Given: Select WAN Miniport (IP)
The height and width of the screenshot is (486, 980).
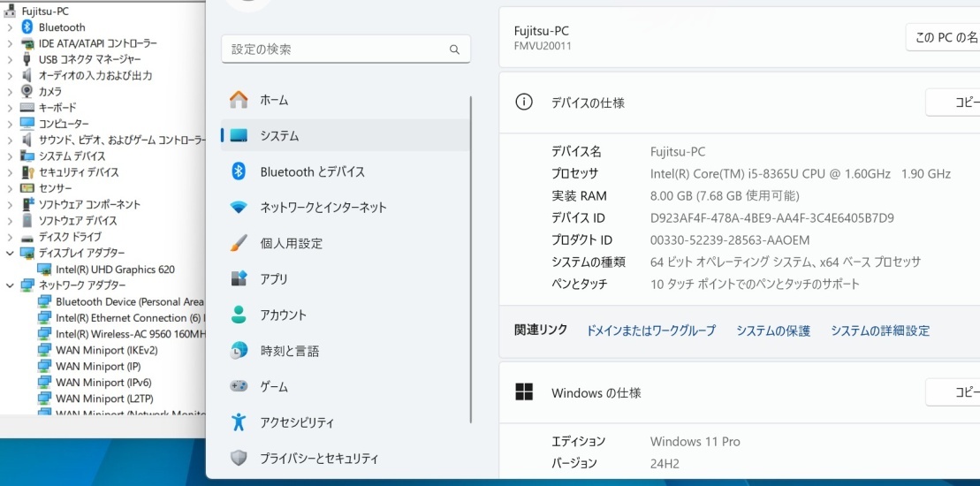Looking at the screenshot, I should pyautogui.click(x=98, y=366).
